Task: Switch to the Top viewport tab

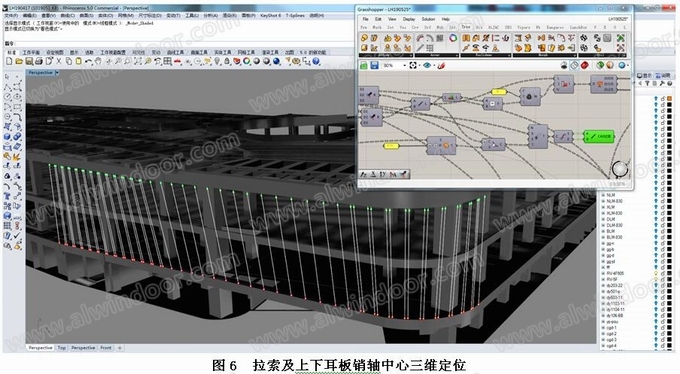Action: 62,348
